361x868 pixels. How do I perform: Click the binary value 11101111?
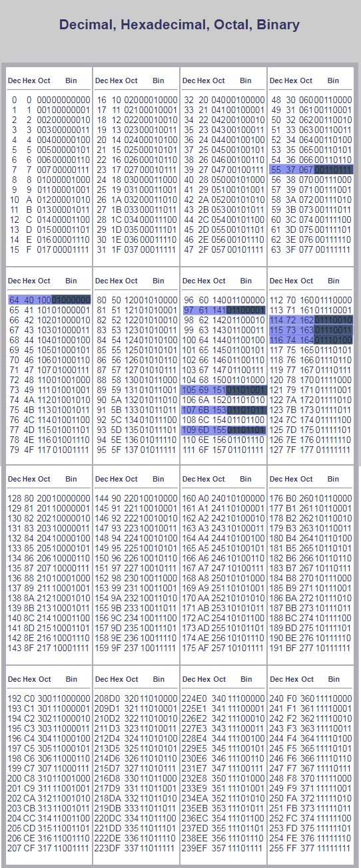tap(246, 848)
